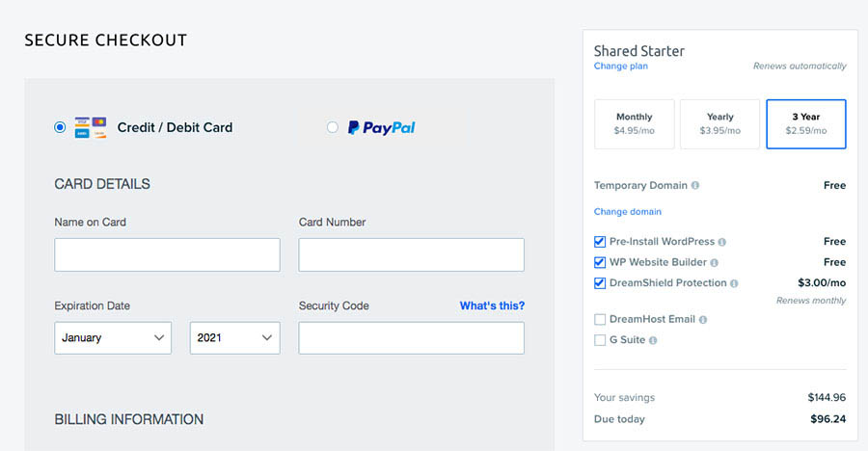Click the Change plan link
Screen dimensions: 868x451
[x=620, y=66]
